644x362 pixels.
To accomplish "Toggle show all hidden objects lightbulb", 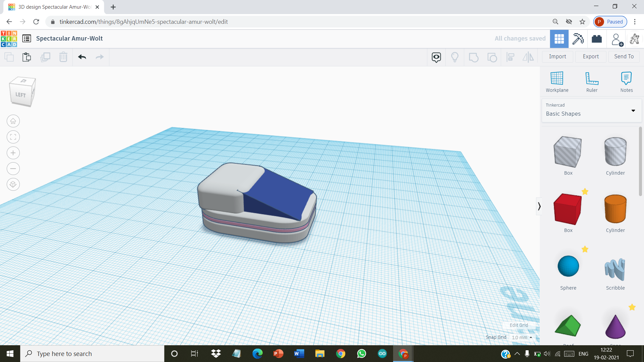I will click(454, 57).
